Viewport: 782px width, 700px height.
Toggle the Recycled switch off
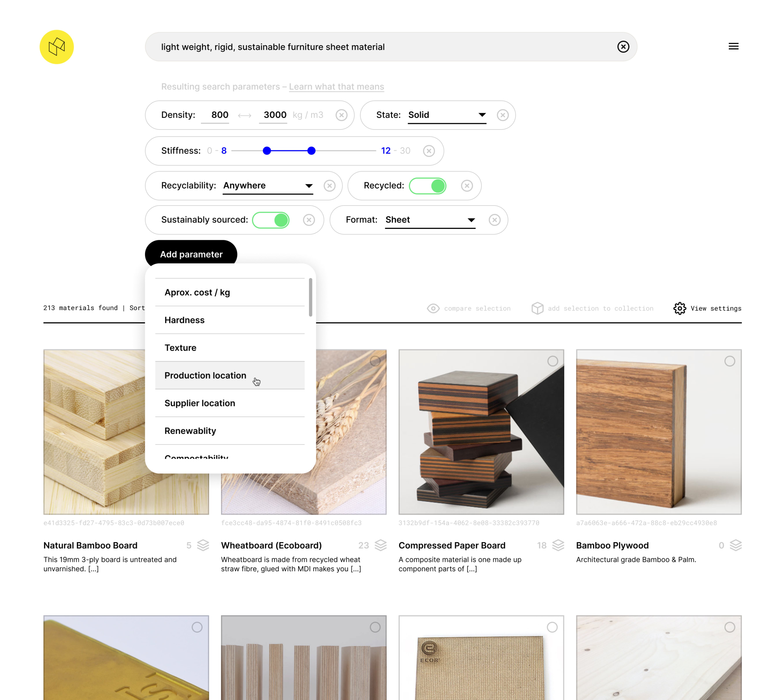point(427,186)
